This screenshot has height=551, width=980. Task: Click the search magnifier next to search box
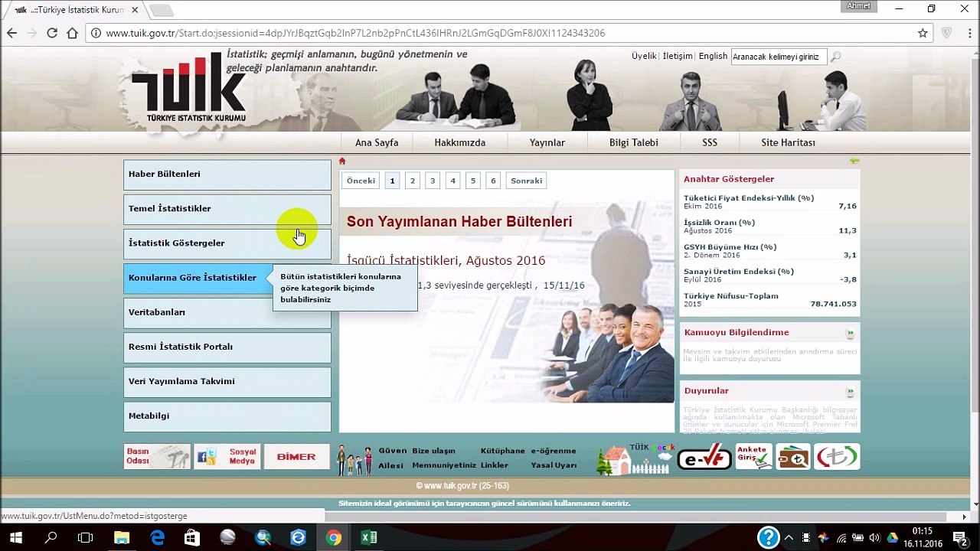pos(835,56)
